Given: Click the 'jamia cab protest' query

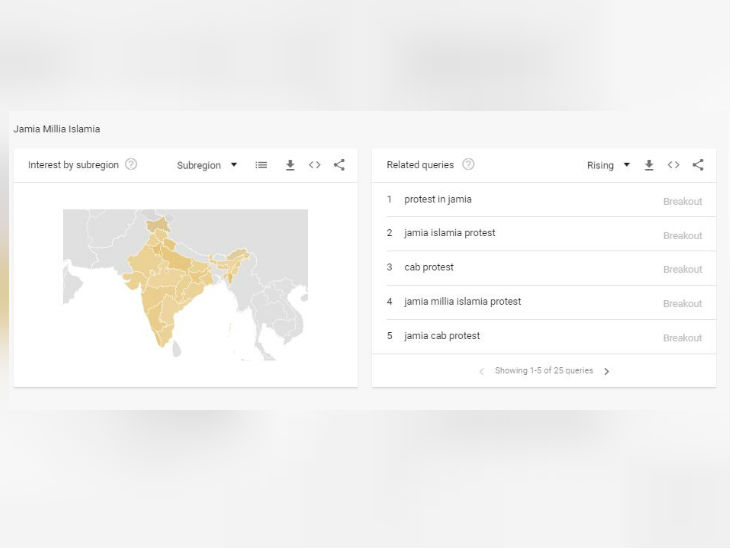Looking at the screenshot, I should coord(442,336).
